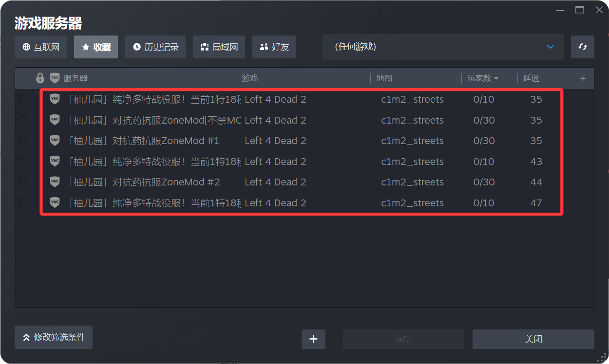
Task: Click Left 4 Dead 2 in 43-latency row
Action: [x=275, y=162]
